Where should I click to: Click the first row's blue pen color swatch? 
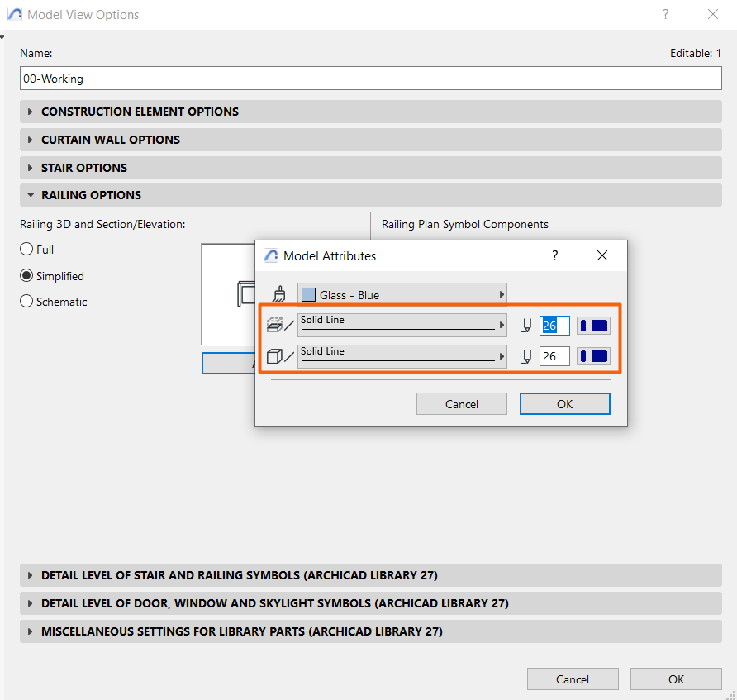(593, 326)
